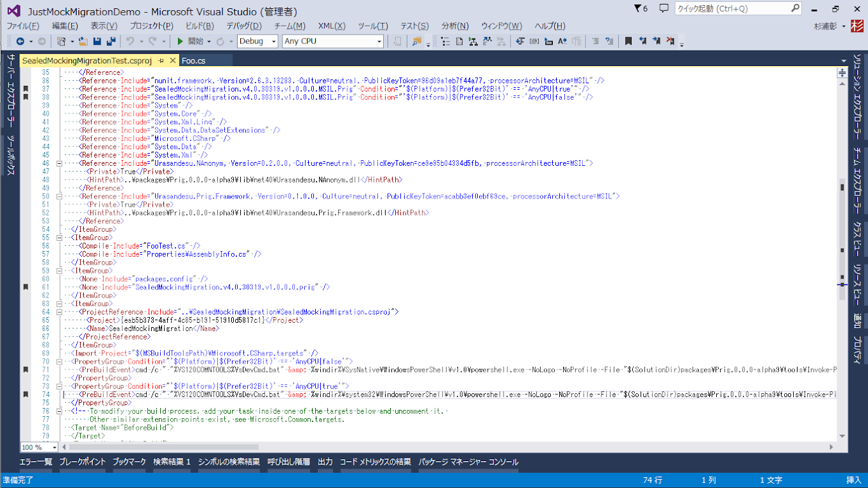The width and height of the screenshot is (868, 488).
Task: Click the decrease line indent icon
Action: [520, 41]
